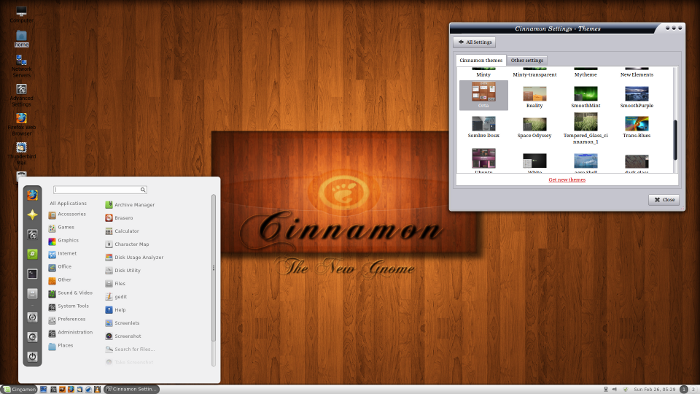Viewport: 700px width, 394px height.
Task: Select Sound & Video category in menu
Action: [71, 293]
